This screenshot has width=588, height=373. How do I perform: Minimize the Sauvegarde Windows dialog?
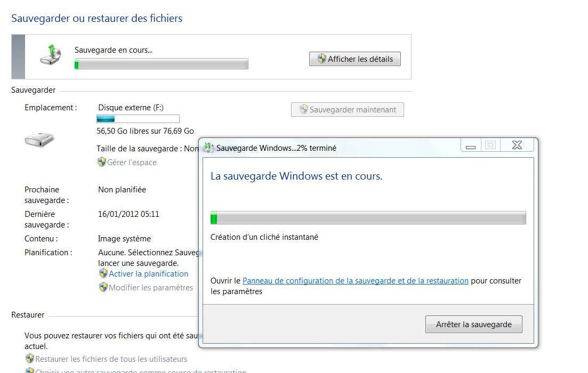[x=471, y=145]
